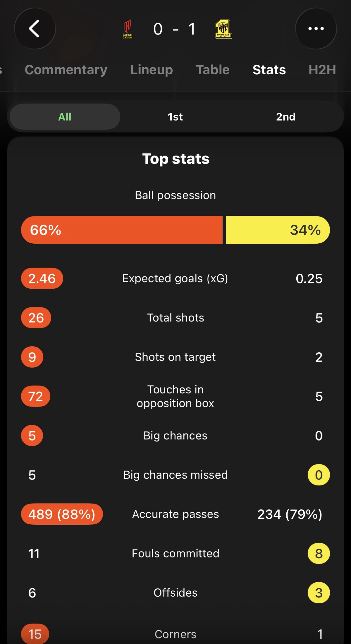Open the three-dots more options menu
The width and height of the screenshot is (351, 644).
point(316,29)
